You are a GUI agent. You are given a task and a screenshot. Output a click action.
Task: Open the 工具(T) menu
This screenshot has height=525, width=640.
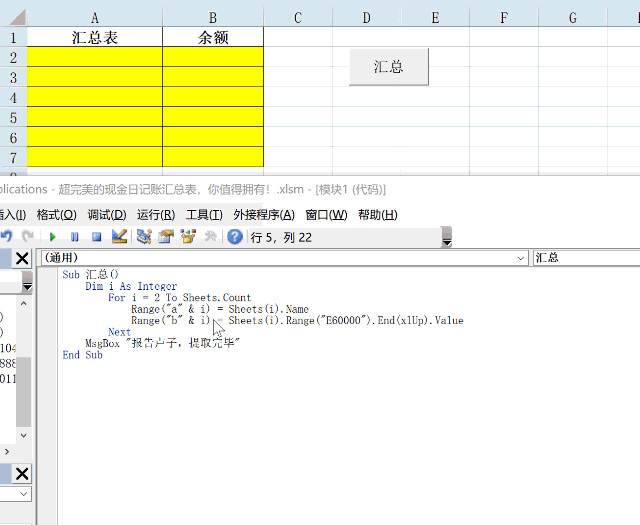point(204,214)
